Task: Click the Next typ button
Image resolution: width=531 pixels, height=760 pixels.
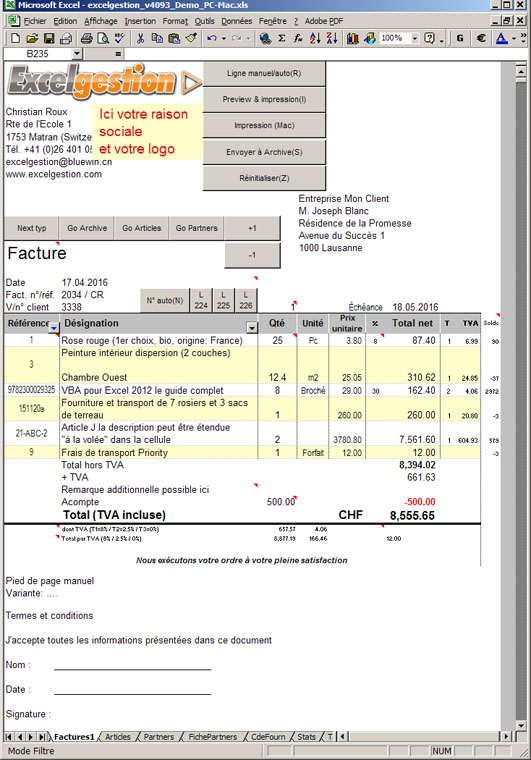Action: click(x=31, y=228)
